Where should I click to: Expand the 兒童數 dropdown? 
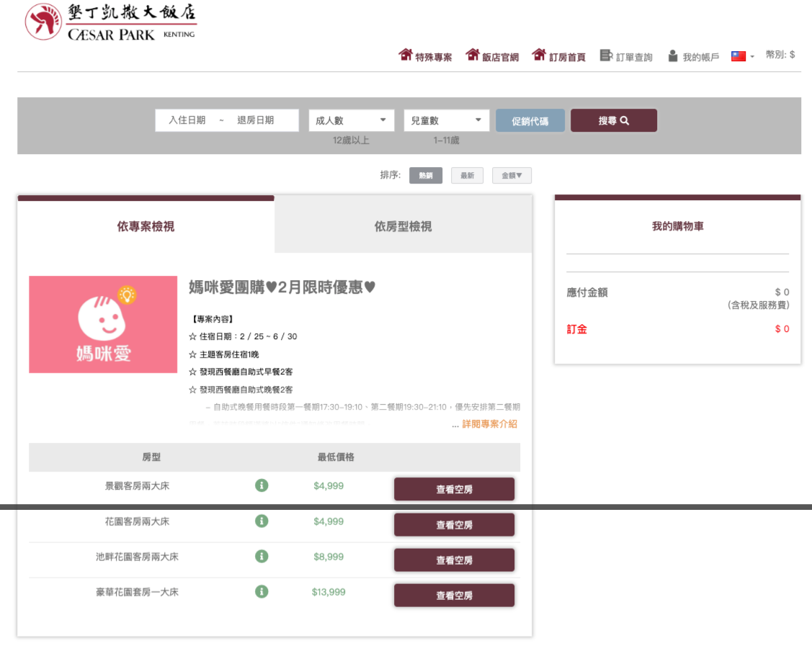click(447, 120)
